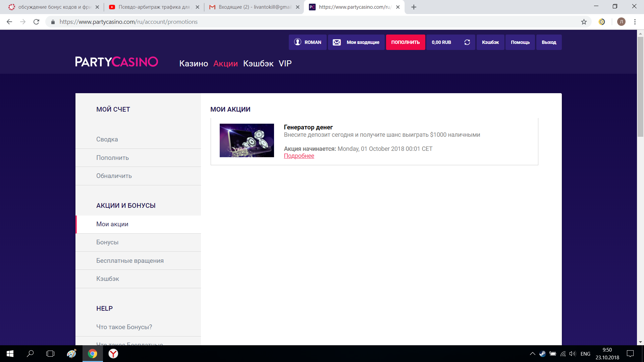The height and width of the screenshot is (362, 644).
Task: Open the Steam tray icon
Action: 542,354
